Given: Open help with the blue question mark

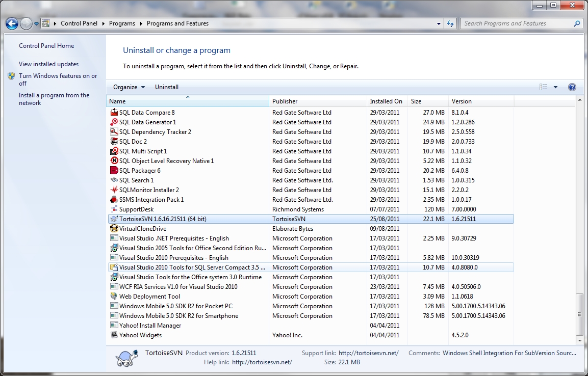Looking at the screenshot, I should (x=572, y=87).
